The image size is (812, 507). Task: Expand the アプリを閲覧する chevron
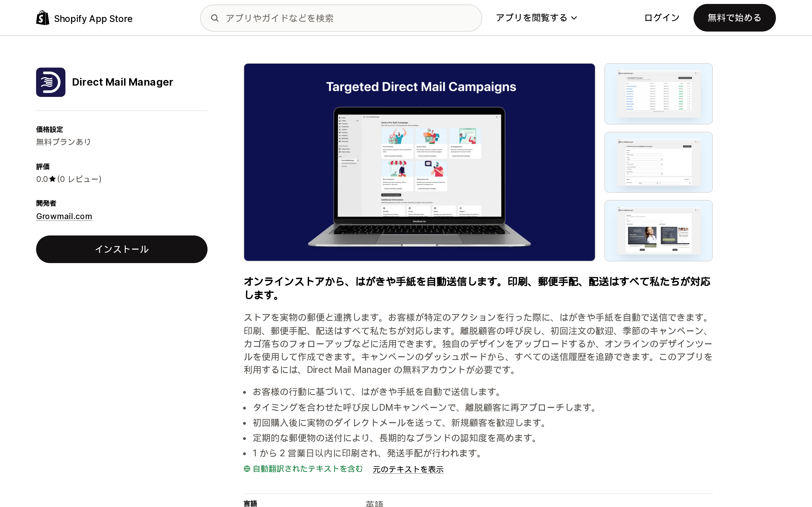coord(574,18)
